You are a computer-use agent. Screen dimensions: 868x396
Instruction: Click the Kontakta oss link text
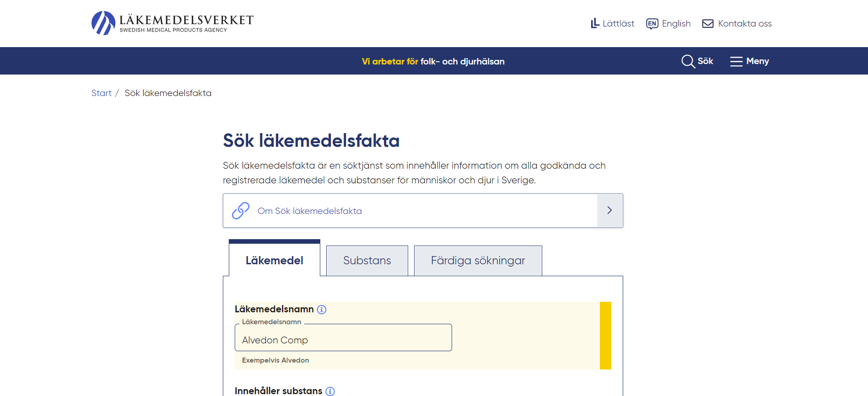744,24
